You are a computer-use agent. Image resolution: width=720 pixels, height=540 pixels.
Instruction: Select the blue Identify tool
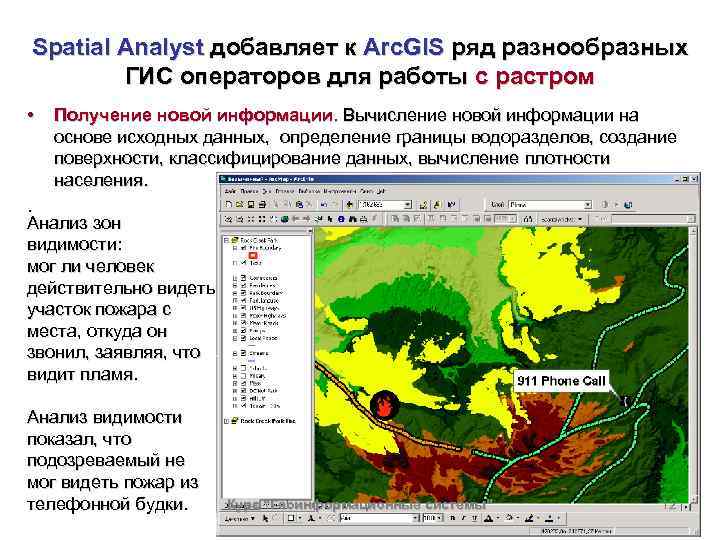pos(341,219)
